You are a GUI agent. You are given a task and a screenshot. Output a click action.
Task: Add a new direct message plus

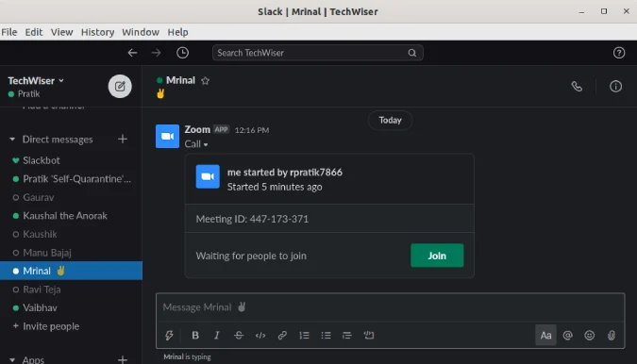point(123,140)
